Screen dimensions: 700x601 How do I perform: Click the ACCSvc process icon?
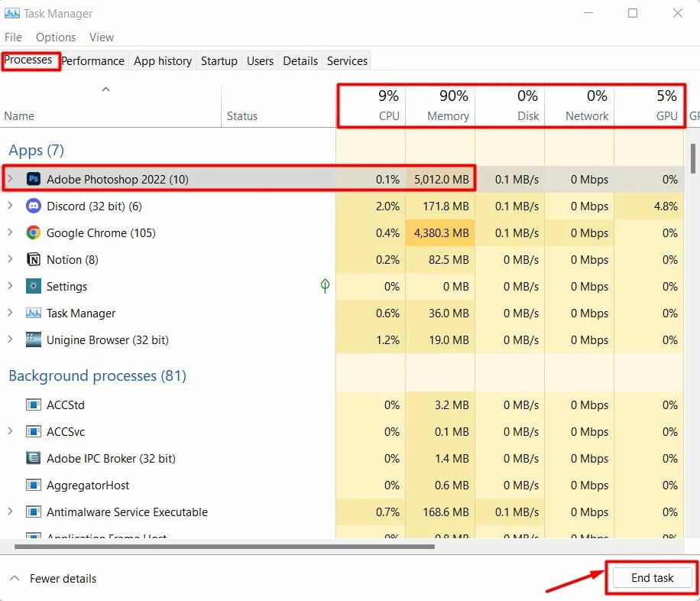(x=34, y=432)
